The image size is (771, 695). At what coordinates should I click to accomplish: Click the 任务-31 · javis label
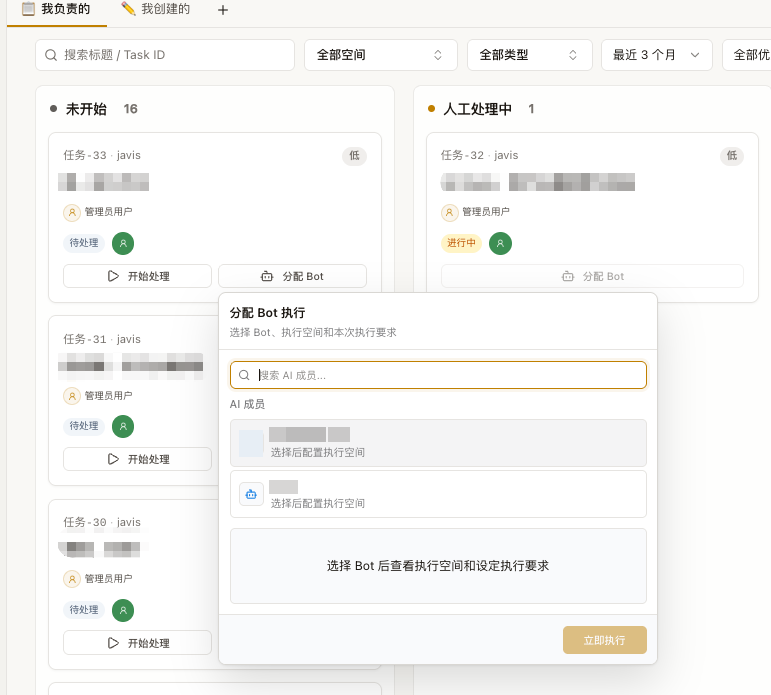(102, 339)
